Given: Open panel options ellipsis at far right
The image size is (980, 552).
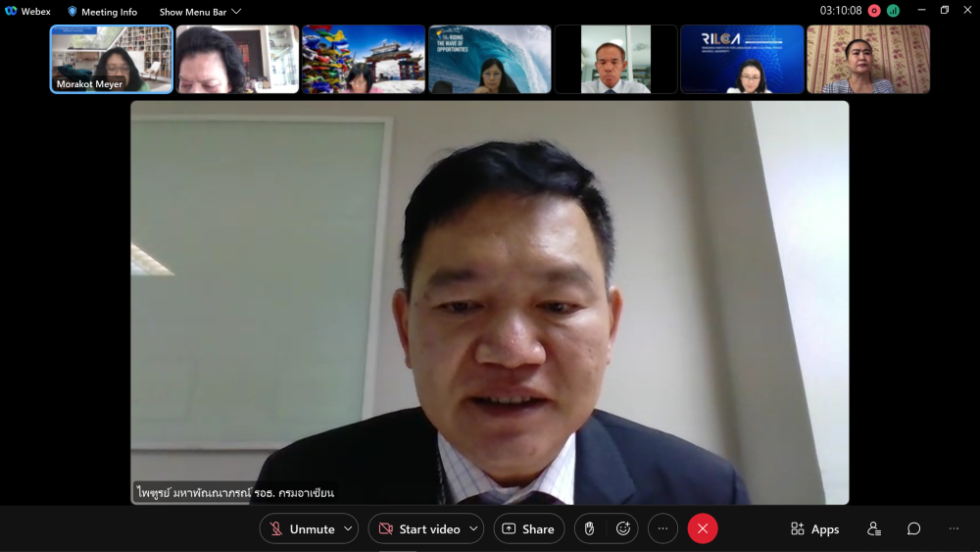Looking at the screenshot, I should 954,528.
